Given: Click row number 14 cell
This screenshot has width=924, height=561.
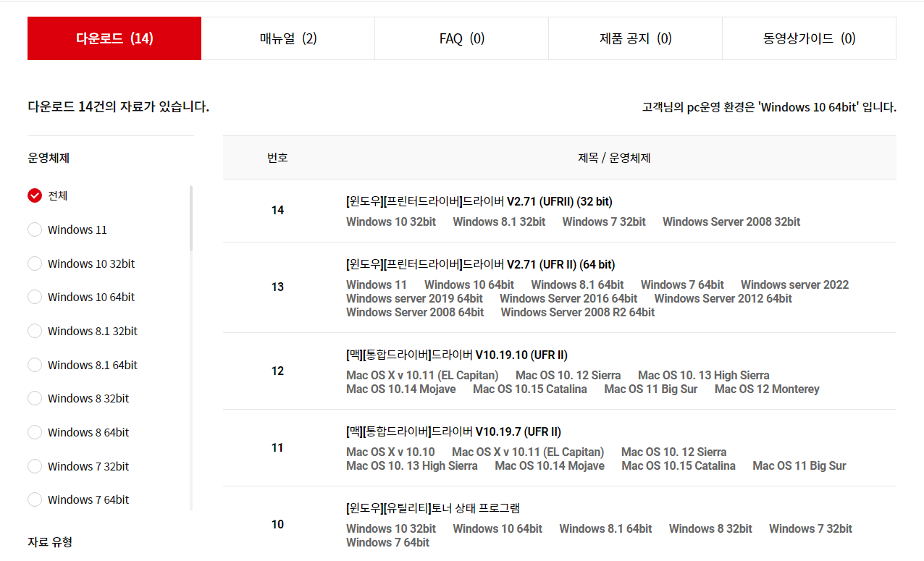Looking at the screenshot, I should point(277,210).
